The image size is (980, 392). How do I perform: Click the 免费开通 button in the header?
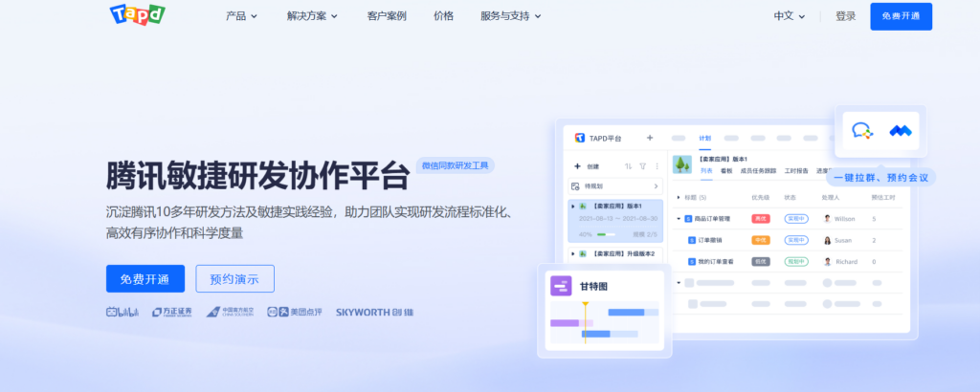[x=901, y=16]
